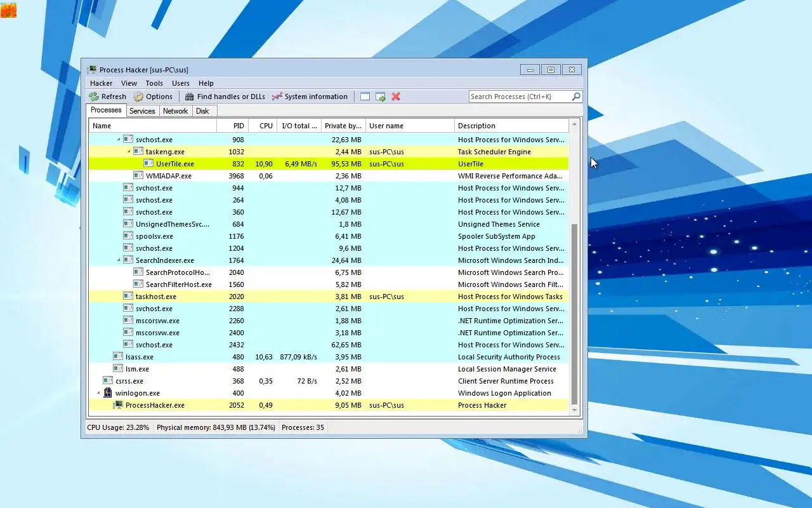Viewport: 812px width, 508px height.
Task: Select the SearchProtocolHost process row
Action: (329, 272)
